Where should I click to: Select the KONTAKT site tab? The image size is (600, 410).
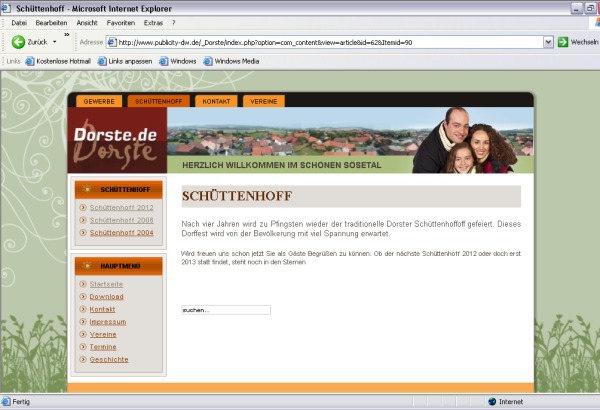point(216,101)
